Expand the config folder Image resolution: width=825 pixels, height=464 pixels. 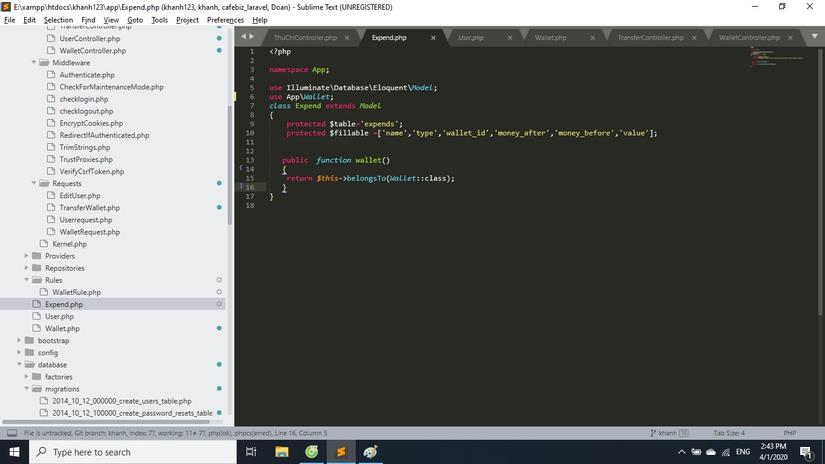point(19,353)
